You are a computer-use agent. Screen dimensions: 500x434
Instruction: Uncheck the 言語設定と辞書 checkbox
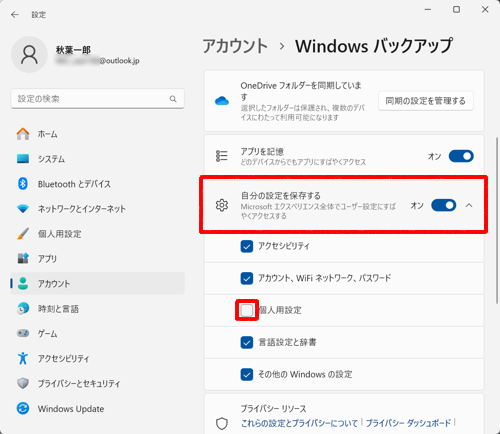[x=247, y=342]
